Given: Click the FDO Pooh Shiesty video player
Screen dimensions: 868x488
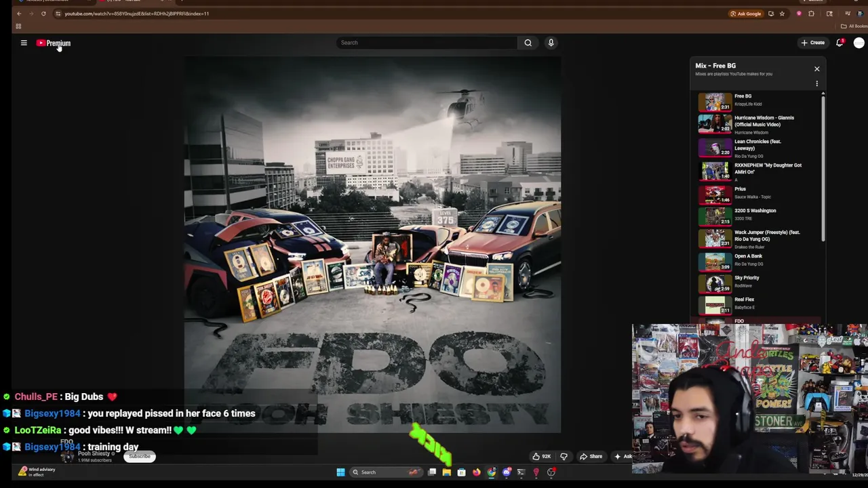Looking at the screenshot, I should (372, 245).
